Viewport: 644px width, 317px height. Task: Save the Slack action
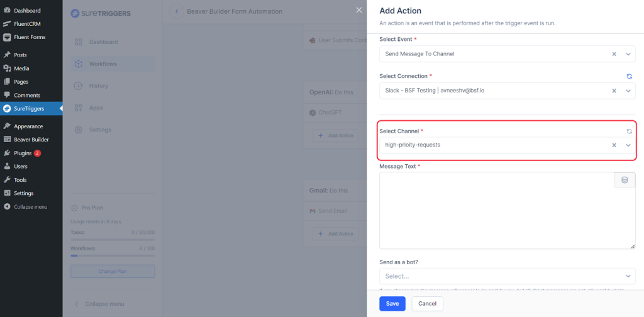click(392, 303)
